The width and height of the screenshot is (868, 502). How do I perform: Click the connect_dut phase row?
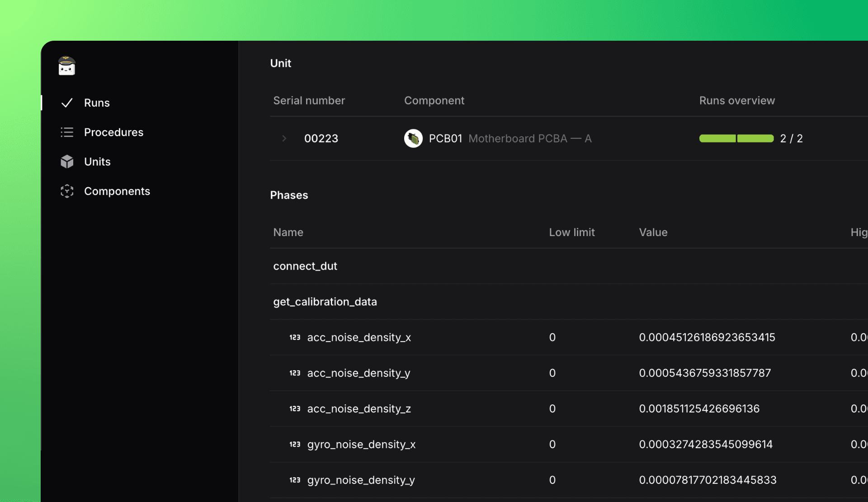[305, 266]
